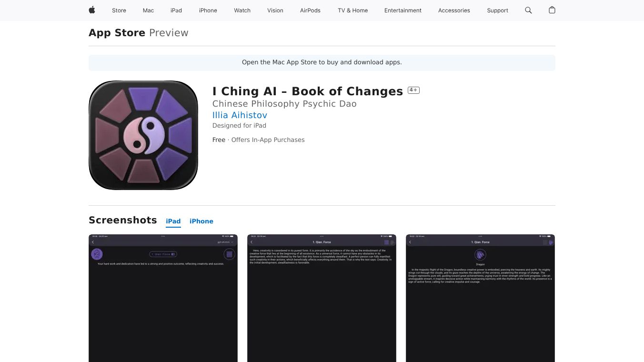Click the Open the Mac App Store banner
The height and width of the screenshot is (362, 644).
pyautogui.click(x=322, y=62)
